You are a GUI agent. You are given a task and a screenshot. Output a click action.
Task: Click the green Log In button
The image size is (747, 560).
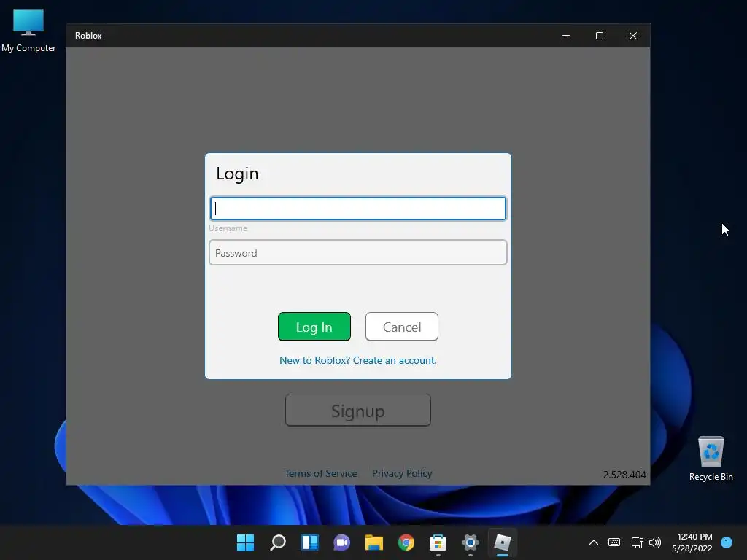pyautogui.click(x=314, y=327)
